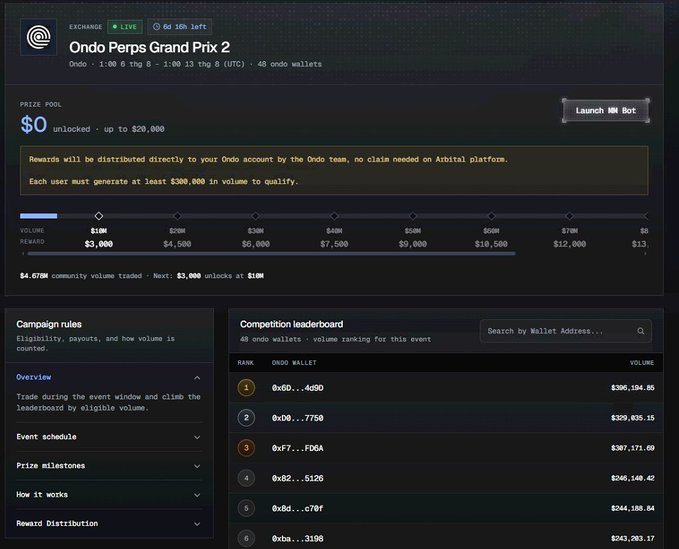Click the $50M milestone diamond marker
This screenshot has width=679, height=549.
click(x=413, y=216)
